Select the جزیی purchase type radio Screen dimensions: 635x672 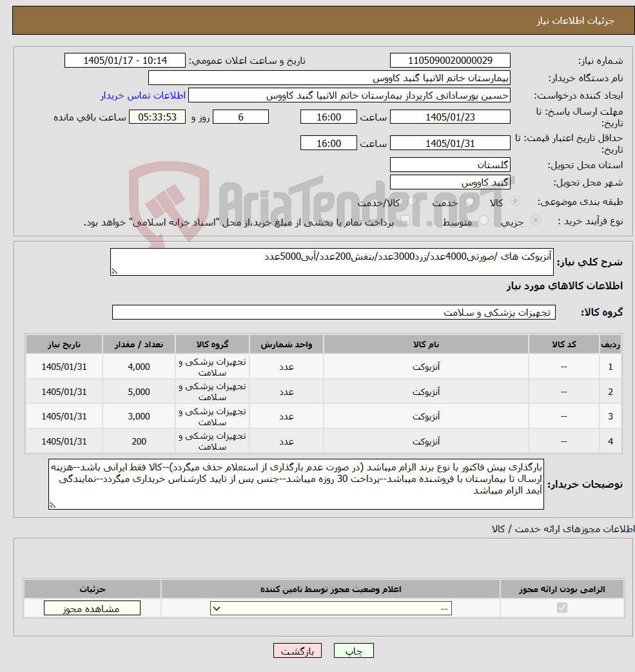coord(536,220)
